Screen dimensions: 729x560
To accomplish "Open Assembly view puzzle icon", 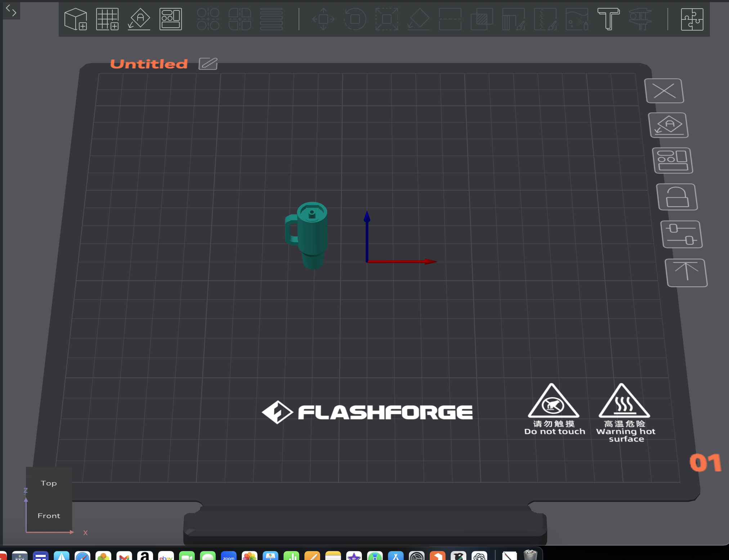I will click(692, 19).
